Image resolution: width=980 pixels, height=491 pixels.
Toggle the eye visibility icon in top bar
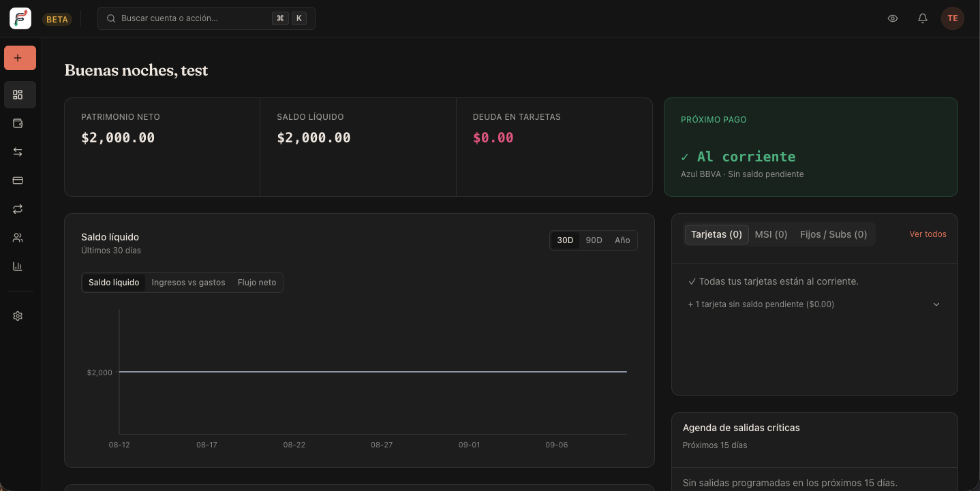pyautogui.click(x=893, y=18)
